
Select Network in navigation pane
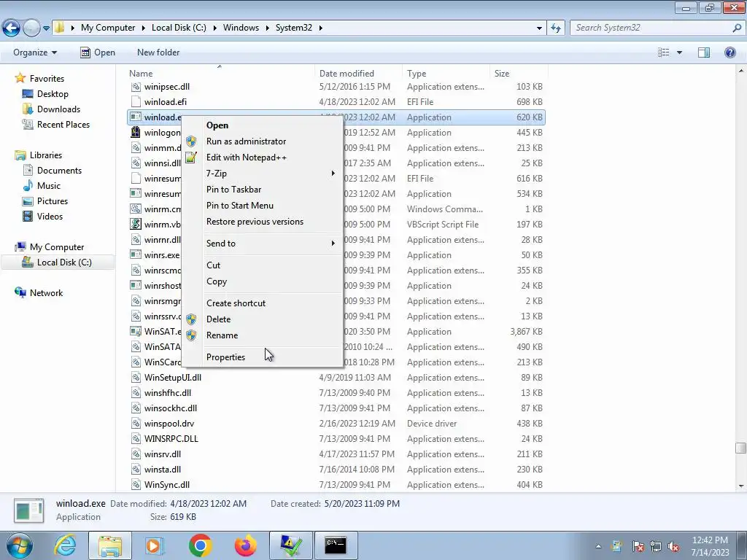pyautogui.click(x=46, y=293)
